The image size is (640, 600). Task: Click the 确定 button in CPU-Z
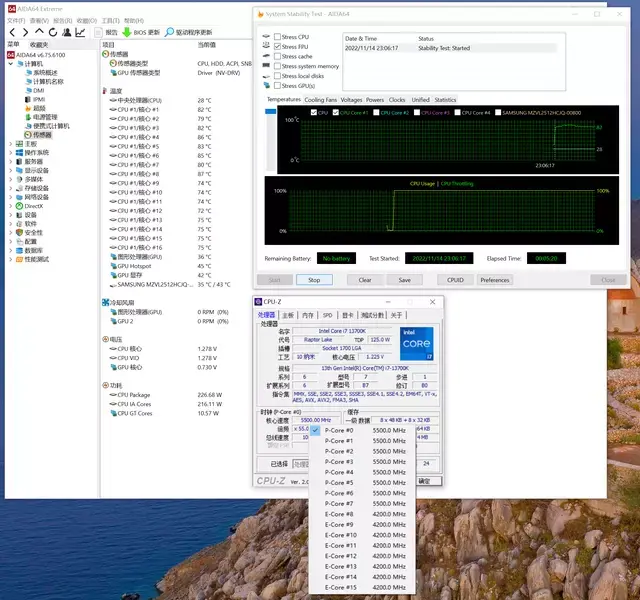coord(428,481)
